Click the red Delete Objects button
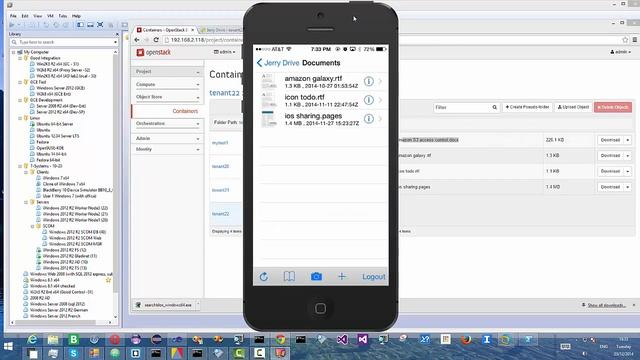Screen dimensions: 640x360 click(613, 107)
